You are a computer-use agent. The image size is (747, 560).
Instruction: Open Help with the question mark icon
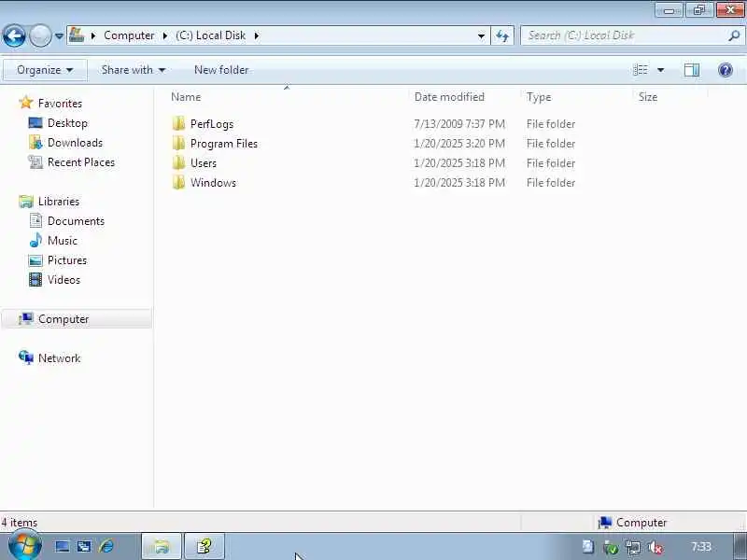pyautogui.click(x=726, y=70)
